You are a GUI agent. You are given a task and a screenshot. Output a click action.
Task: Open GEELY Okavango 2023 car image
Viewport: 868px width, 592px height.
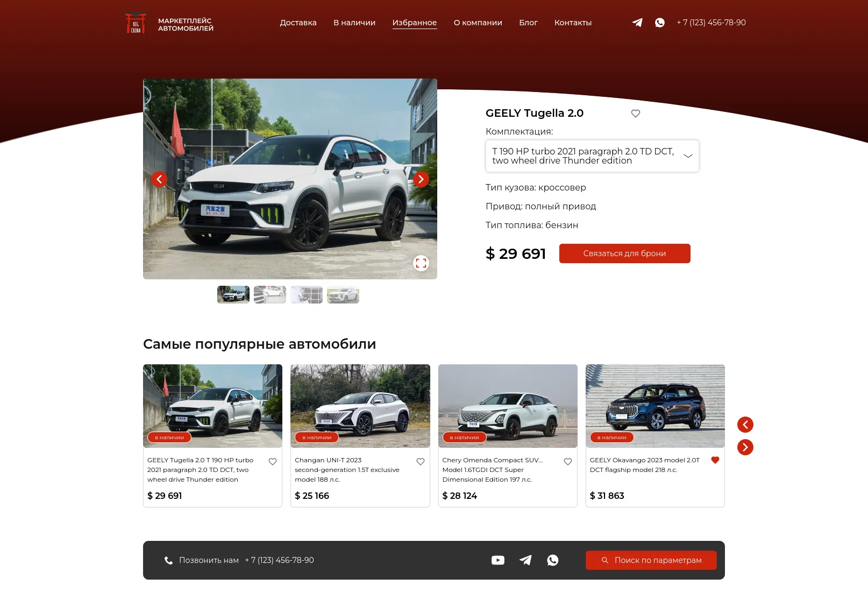tap(655, 406)
